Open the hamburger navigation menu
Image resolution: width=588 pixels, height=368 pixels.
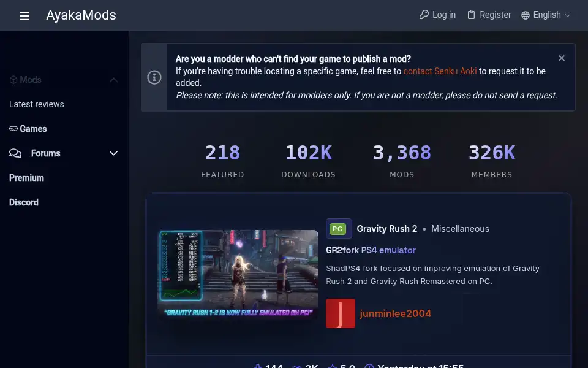(x=24, y=16)
